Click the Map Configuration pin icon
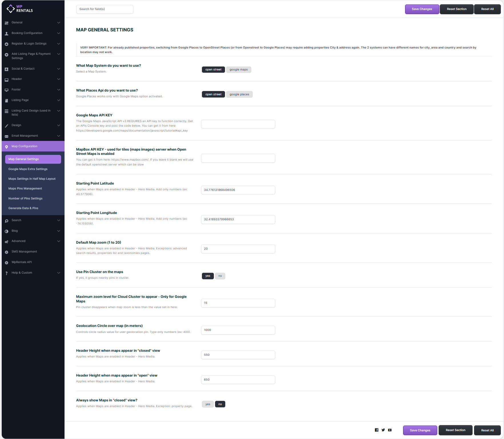The image size is (504, 439). (7, 147)
